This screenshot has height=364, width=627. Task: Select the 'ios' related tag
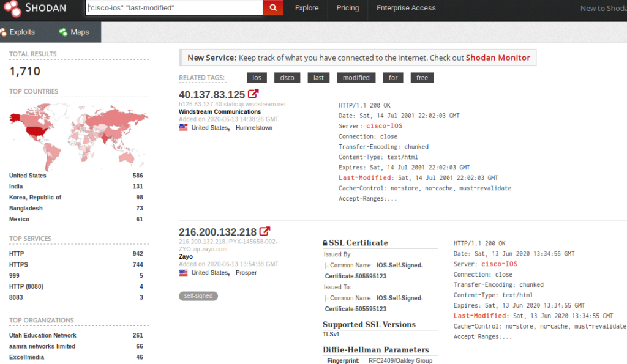coord(257,78)
